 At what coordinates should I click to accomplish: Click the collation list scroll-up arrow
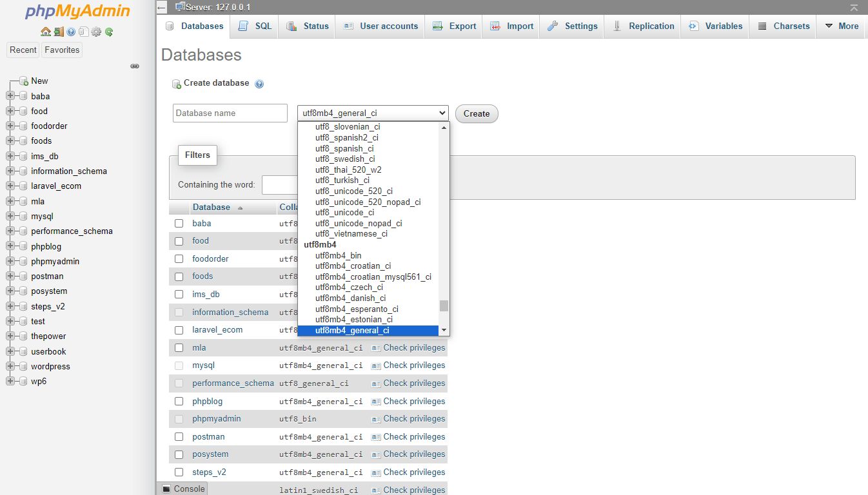coord(444,128)
